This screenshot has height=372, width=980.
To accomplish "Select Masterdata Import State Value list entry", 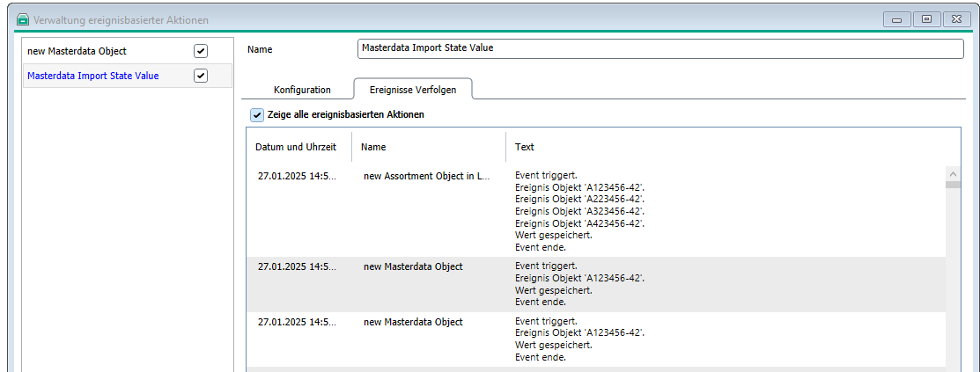I will (93, 76).
